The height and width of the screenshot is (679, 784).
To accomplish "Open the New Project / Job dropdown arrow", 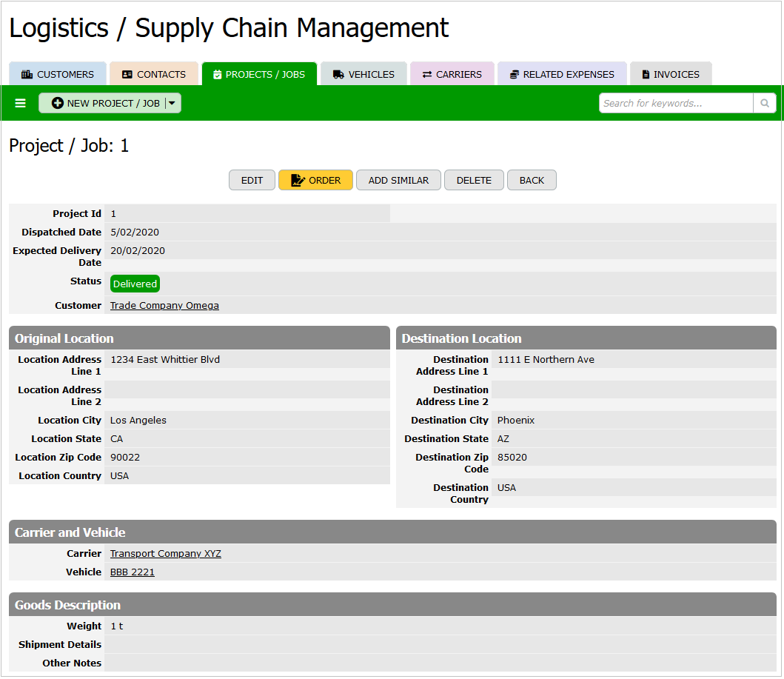I will pyautogui.click(x=172, y=103).
